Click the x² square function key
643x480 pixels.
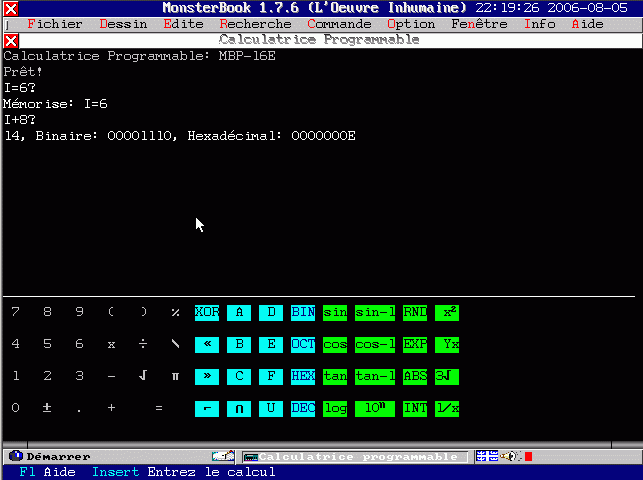(447, 312)
